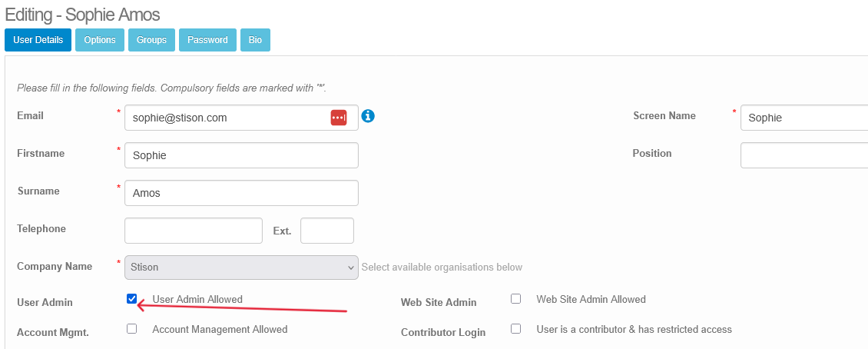Select the User Details tab
The height and width of the screenshot is (349, 868).
pos(38,40)
